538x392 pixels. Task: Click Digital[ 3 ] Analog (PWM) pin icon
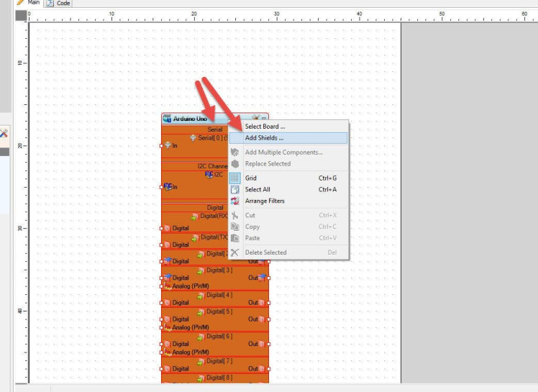coord(168,286)
